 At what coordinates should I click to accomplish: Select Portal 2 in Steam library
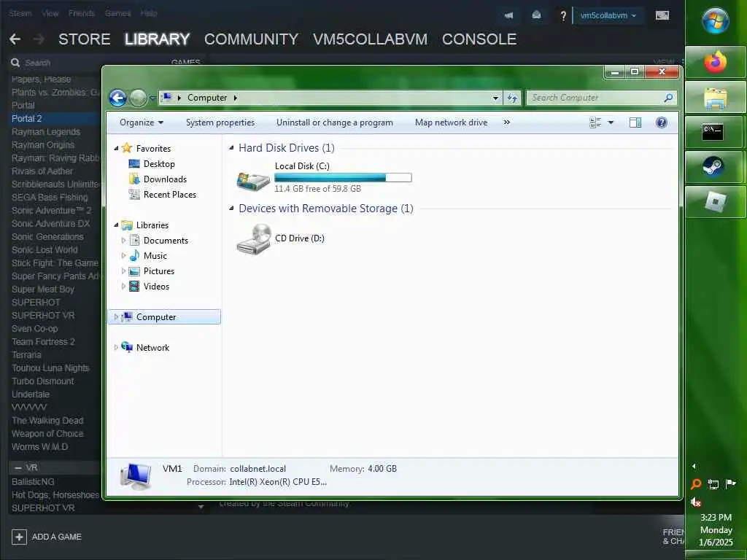click(x=27, y=119)
